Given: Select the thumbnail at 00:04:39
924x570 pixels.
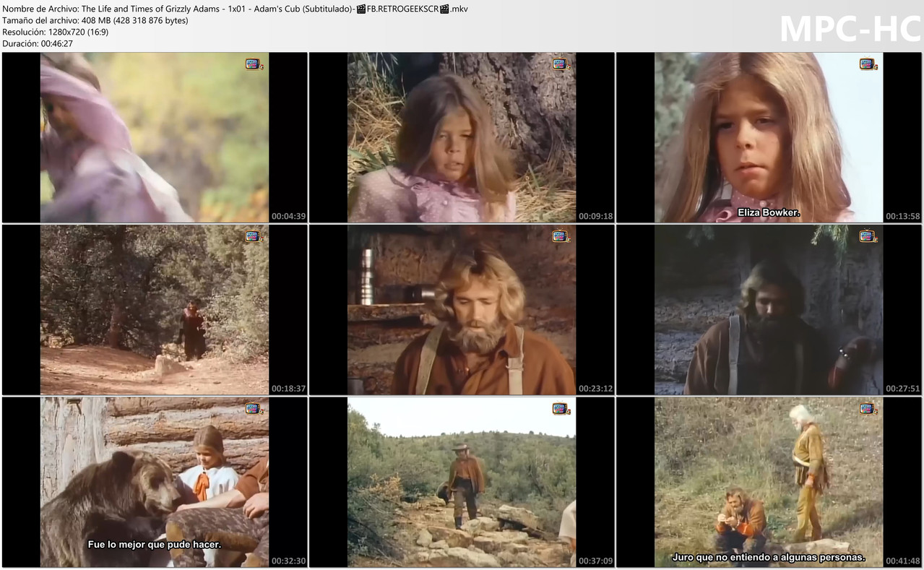Looking at the screenshot, I should 155,137.
